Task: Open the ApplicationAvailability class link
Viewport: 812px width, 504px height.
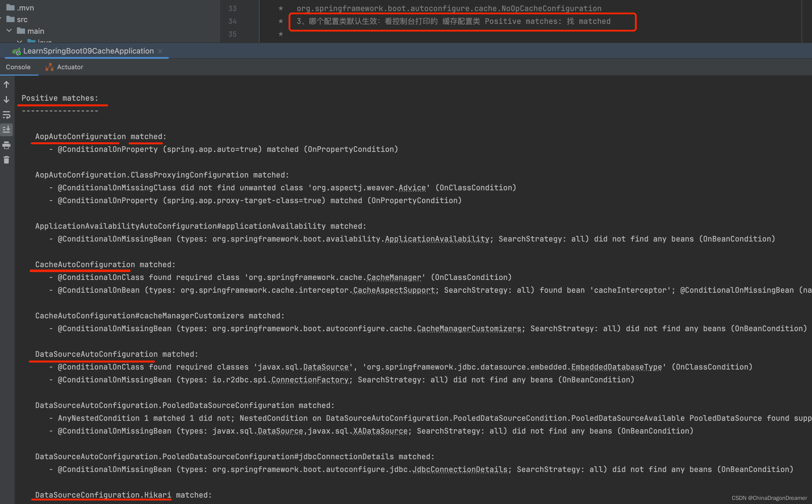Action: tap(437, 239)
